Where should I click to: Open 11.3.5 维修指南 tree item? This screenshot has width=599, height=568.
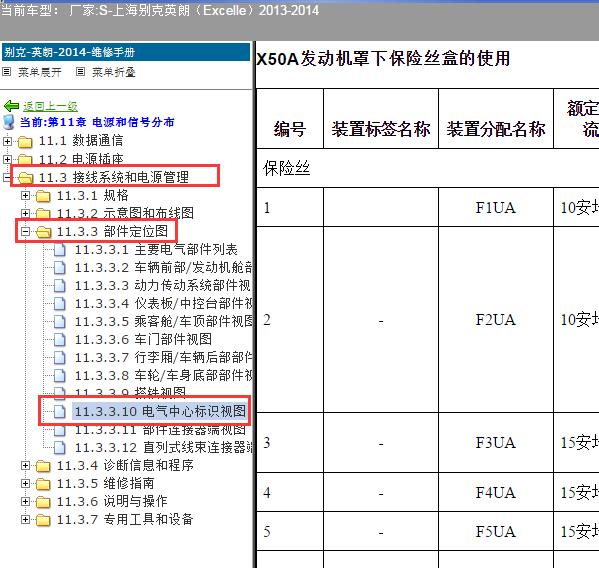(105, 483)
